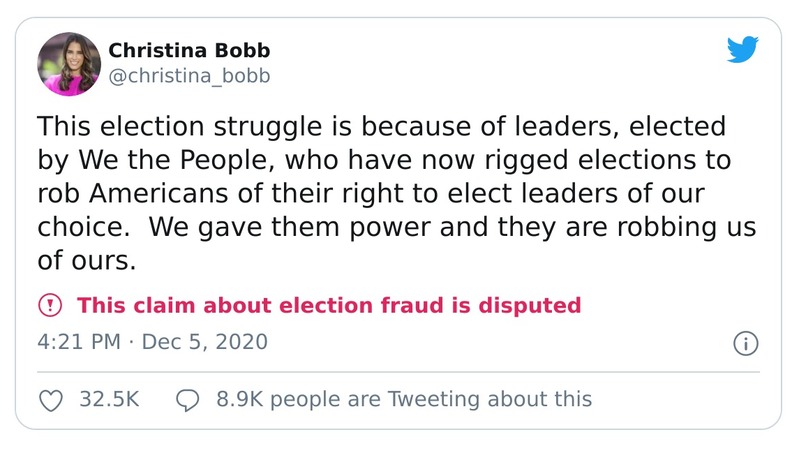Viewport: 799px width, 453px height.
Task: Like the tweet with the heart icon
Action: pos(50,400)
